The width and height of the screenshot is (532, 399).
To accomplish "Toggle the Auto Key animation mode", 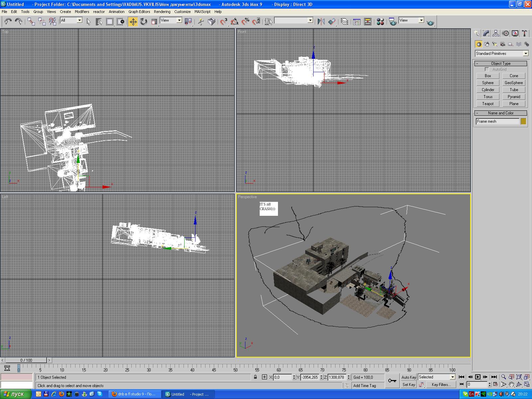I will pyautogui.click(x=409, y=377).
